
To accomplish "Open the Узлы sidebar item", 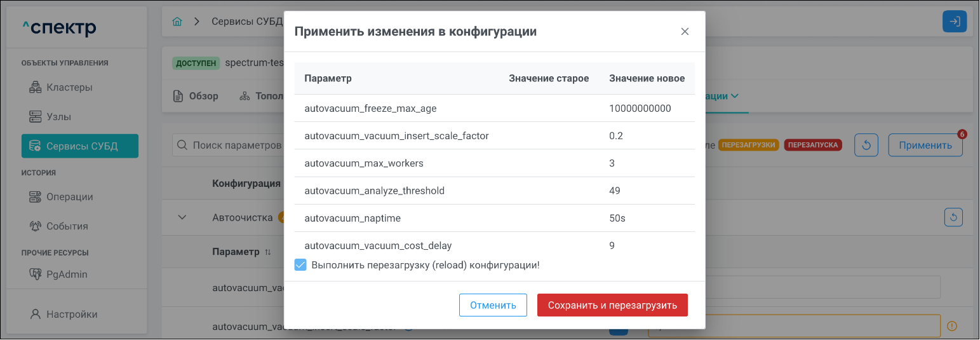I will point(79,117).
